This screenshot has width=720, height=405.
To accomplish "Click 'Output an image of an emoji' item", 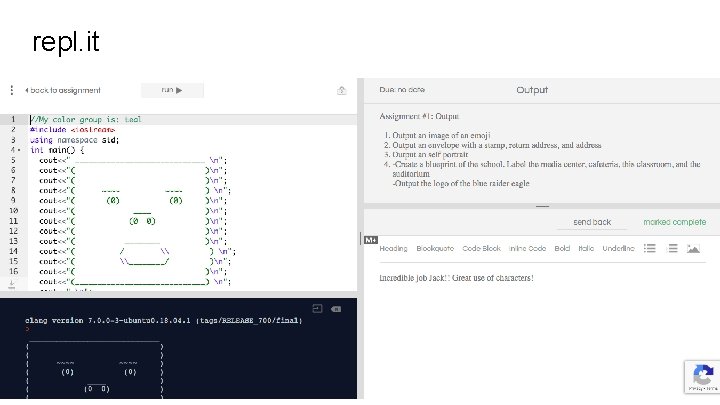I will click(441, 135).
